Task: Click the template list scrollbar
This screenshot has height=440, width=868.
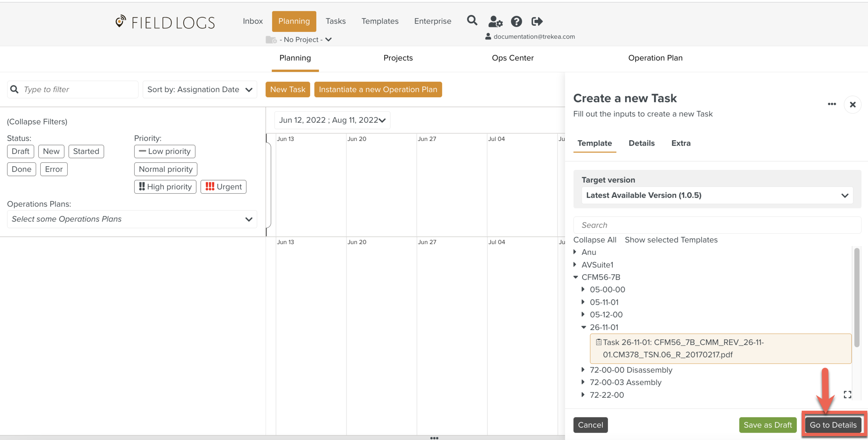Action: pos(857,297)
